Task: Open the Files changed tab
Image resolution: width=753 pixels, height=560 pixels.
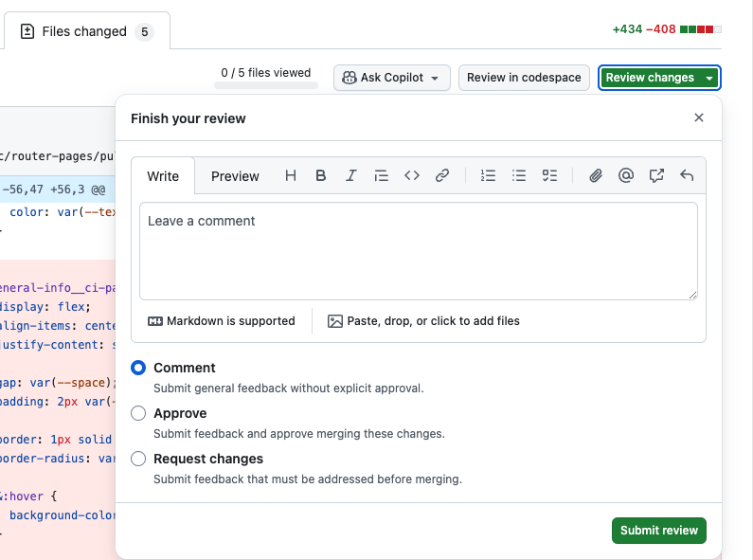Action: tap(87, 31)
